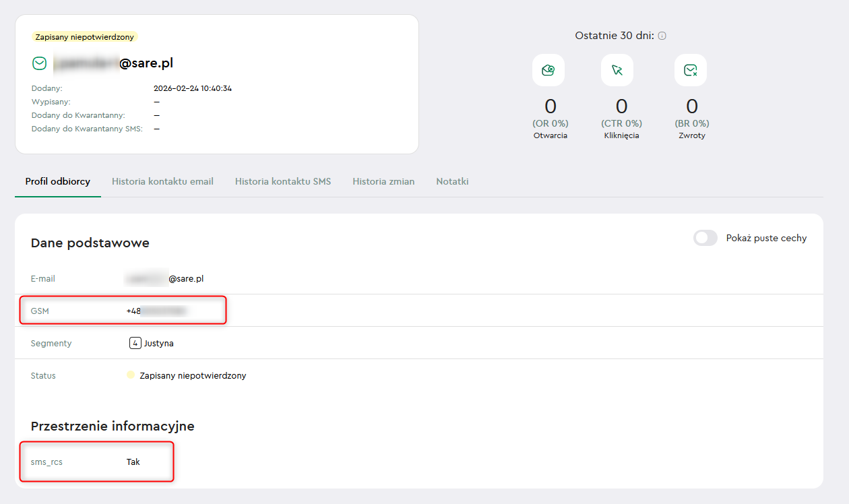This screenshot has width=849, height=504.
Task: Enable the Pokaż puste cechy toggle
Action: pos(705,238)
